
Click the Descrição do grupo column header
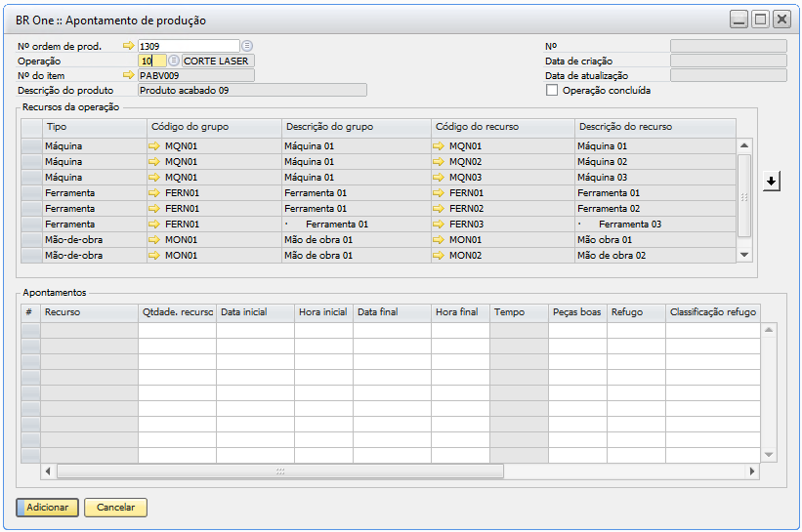point(357,127)
